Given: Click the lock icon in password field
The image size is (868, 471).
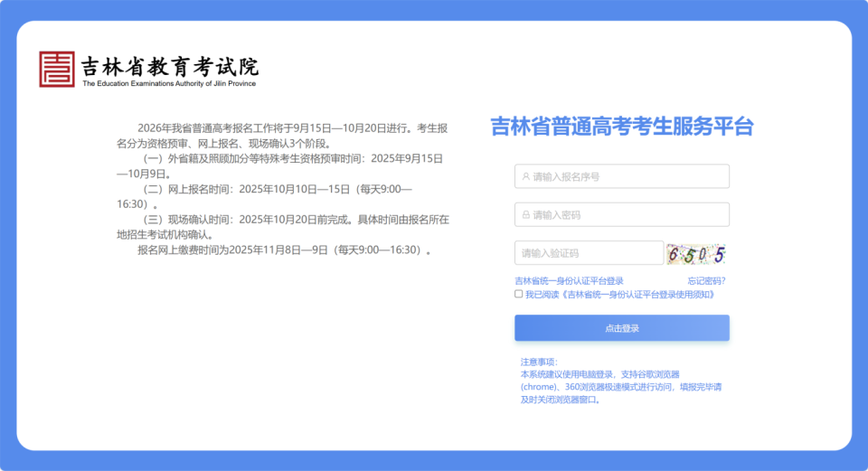Looking at the screenshot, I should click(526, 215).
